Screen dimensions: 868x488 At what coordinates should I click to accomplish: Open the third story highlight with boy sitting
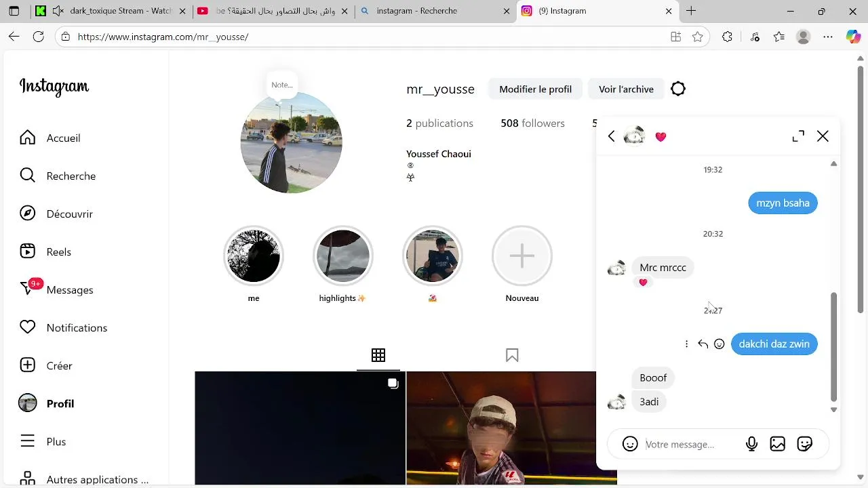433,256
